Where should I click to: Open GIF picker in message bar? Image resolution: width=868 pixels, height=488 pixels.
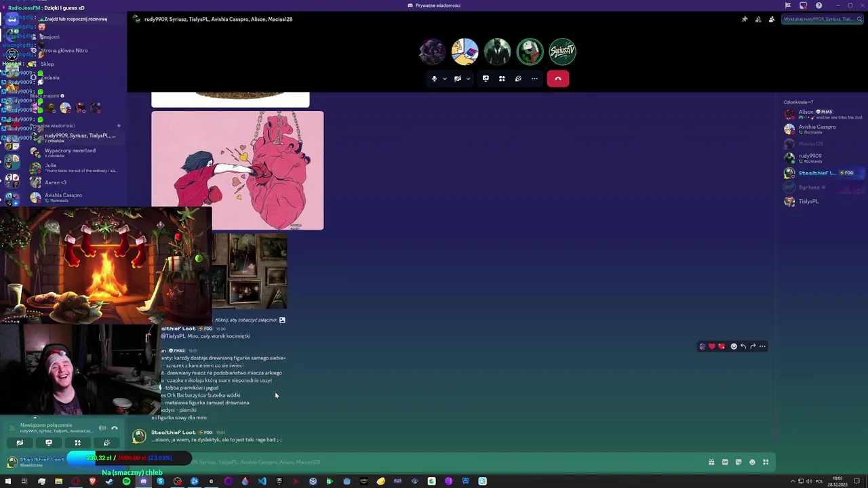pyautogui.click(x=725, y=462)
